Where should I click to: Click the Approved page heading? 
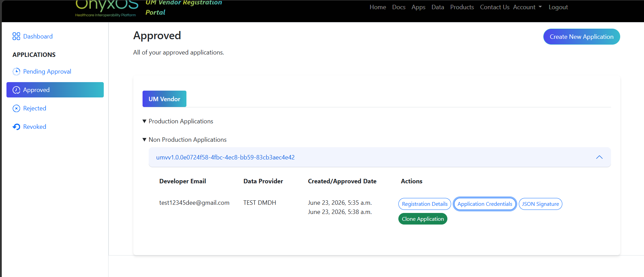157,35
